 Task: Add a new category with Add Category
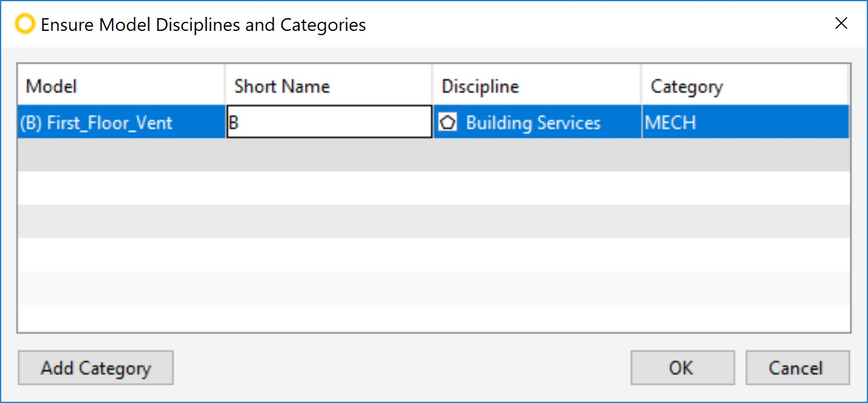(96, 368)
